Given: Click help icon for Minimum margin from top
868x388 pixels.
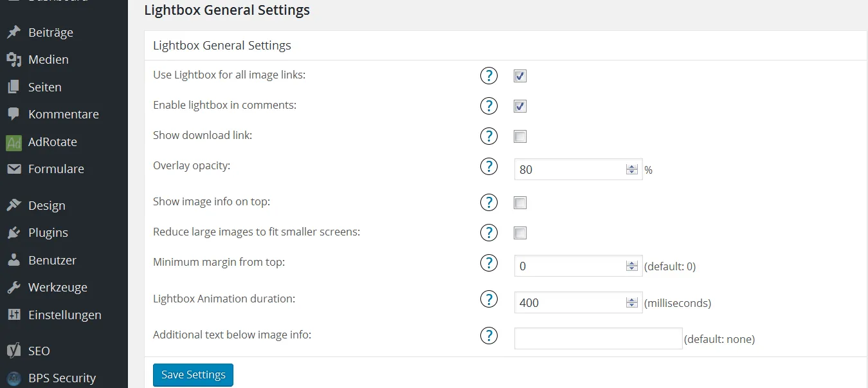Looking at the screenshot, I should click(489, 263).
